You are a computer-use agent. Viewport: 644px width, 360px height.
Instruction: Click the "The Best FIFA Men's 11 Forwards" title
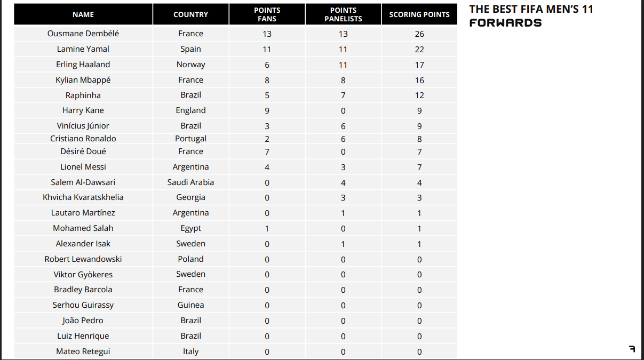coord(530,16)
